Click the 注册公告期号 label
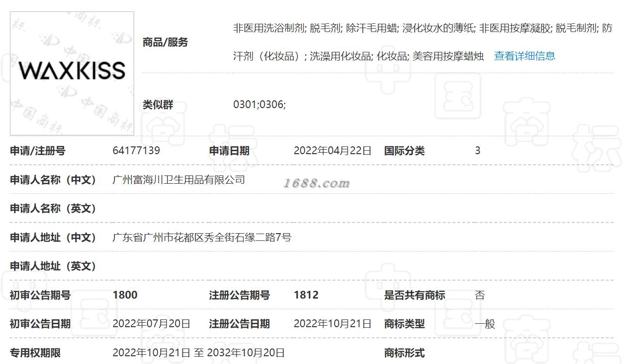The width and height of the screenshot is (633, 364). (239, 295)
